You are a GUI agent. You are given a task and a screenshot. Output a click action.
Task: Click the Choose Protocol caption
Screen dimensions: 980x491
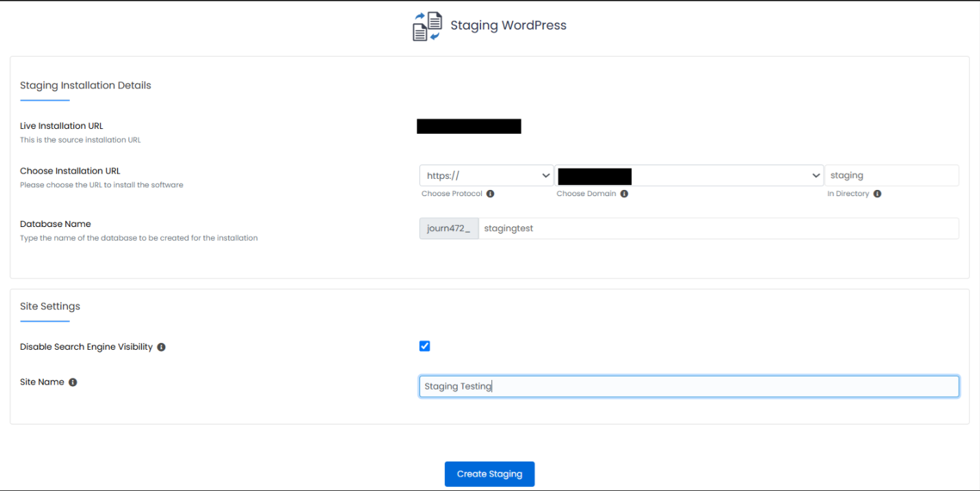(x=452, y=194)
